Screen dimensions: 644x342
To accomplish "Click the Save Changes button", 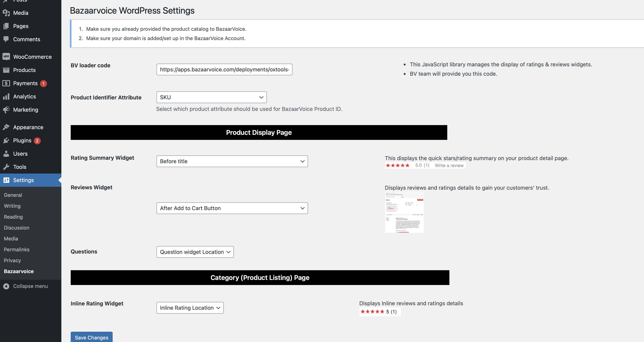I will point(91,338).
